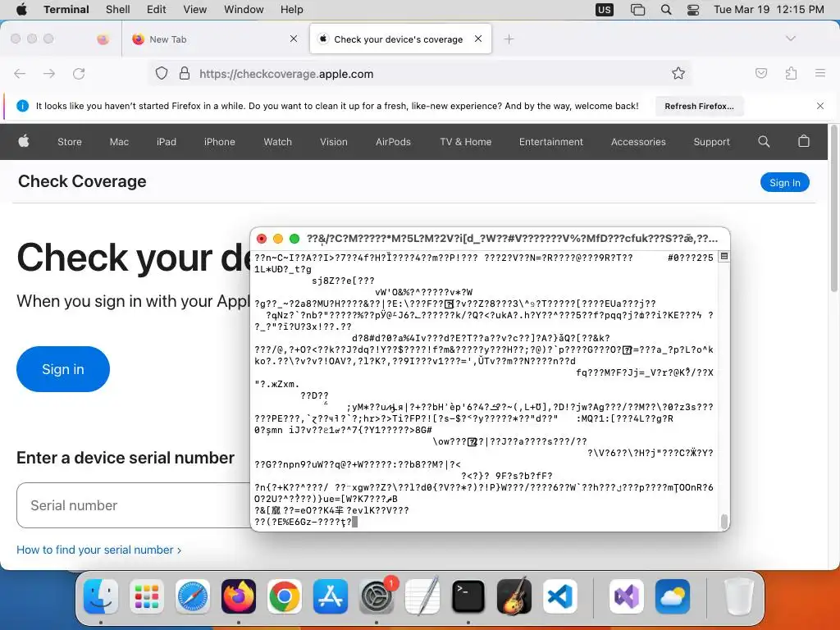Open the AirPods nav item
The image size is (840, 630).
tap(393, 142)
